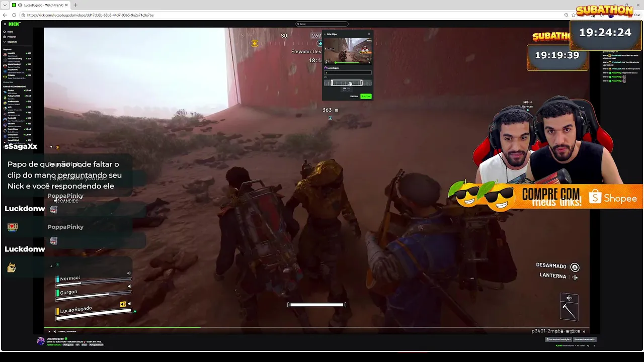Open a new browser tab
The width and height of the screenshot is (644, 362).
pyautogui.click(x=75, y=5)
